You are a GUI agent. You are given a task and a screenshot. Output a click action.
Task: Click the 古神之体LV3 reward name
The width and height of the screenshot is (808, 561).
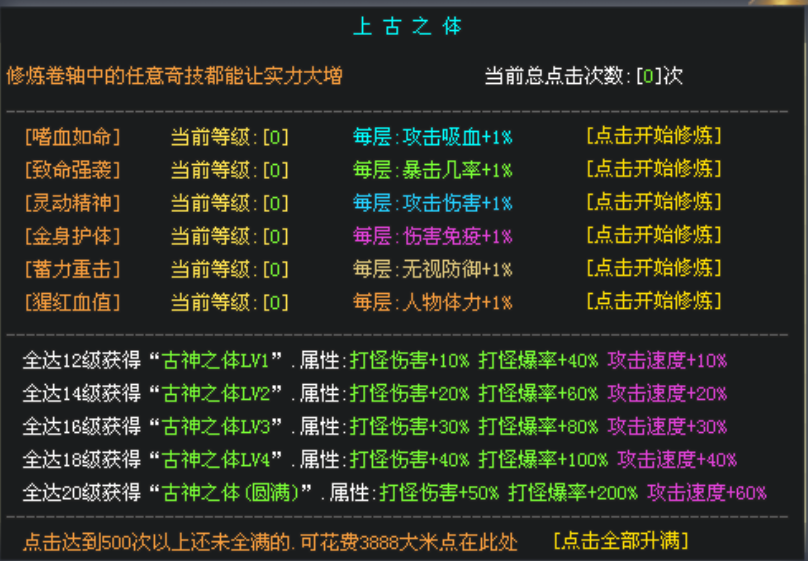tap(216, 427)
